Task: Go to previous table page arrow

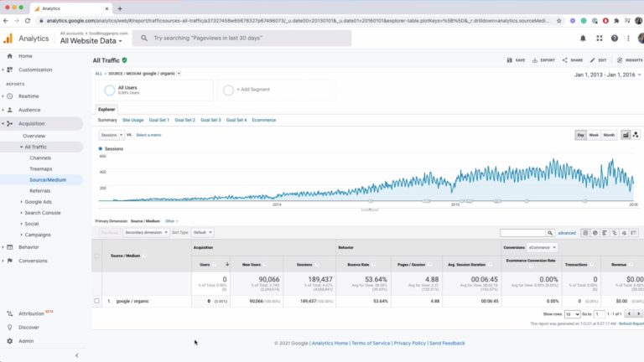Action: (x=629, y=314)
